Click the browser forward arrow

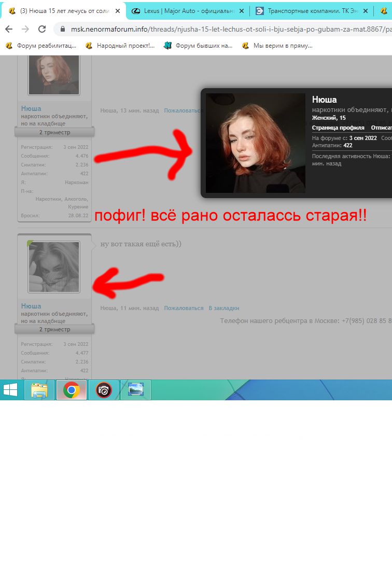coord(25,29)
